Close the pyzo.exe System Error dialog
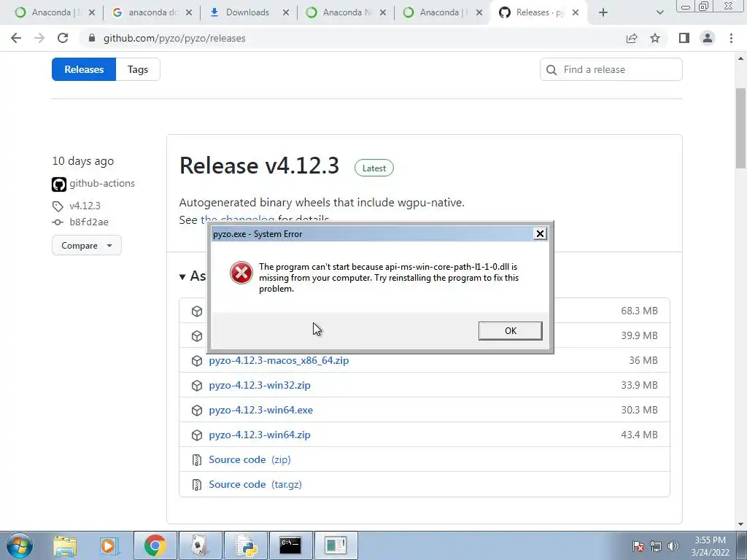This screenshot has width=747, height=560. 540,233
